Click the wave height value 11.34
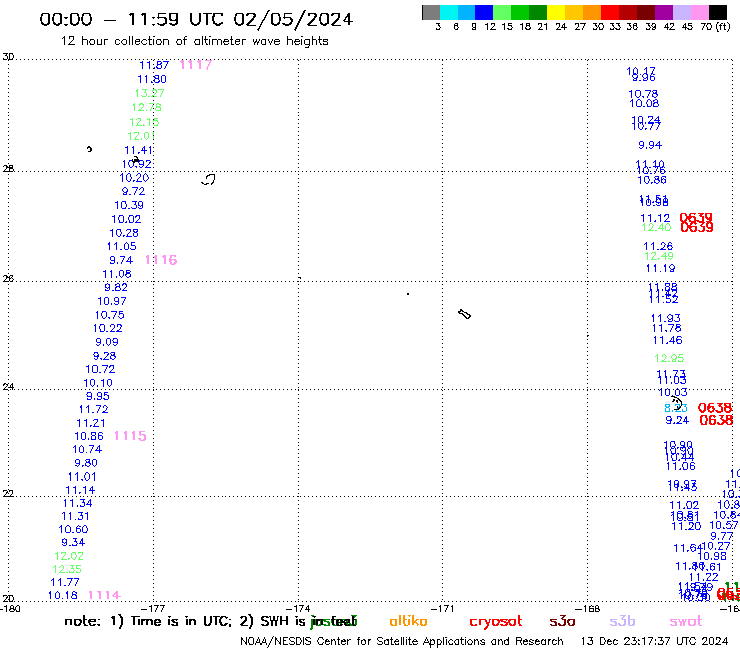 78,503
